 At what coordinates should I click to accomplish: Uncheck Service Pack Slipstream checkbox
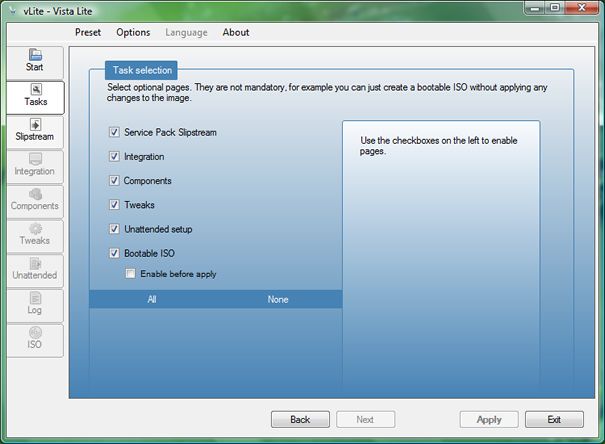114,132
